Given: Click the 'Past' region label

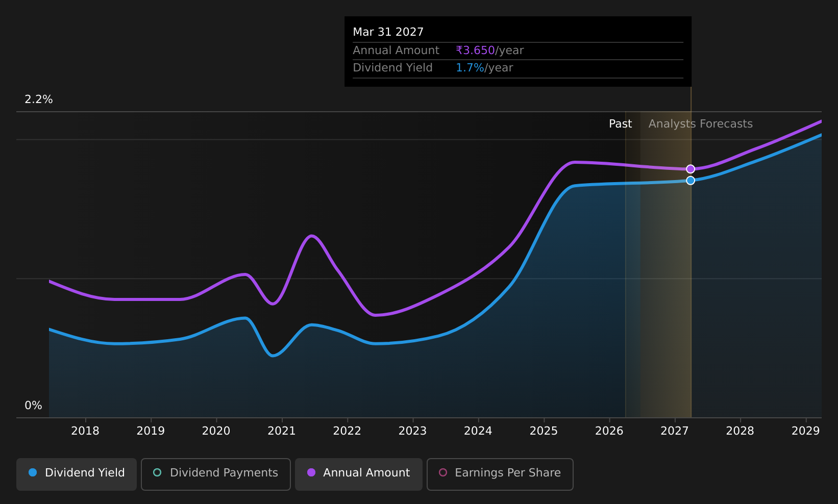Looking at the screenshot, I should click(620, 124).
